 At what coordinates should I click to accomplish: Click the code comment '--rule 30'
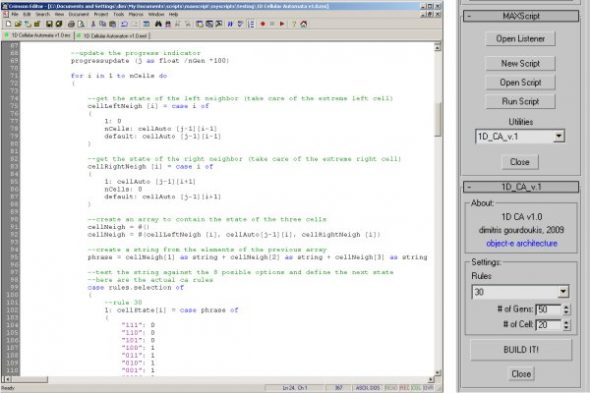(123, 303)
